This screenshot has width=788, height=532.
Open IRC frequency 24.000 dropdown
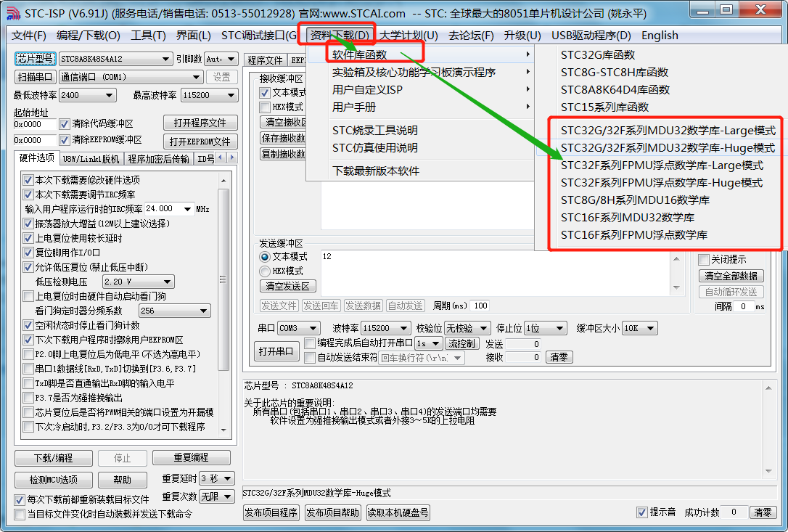[x=169, y=209]
